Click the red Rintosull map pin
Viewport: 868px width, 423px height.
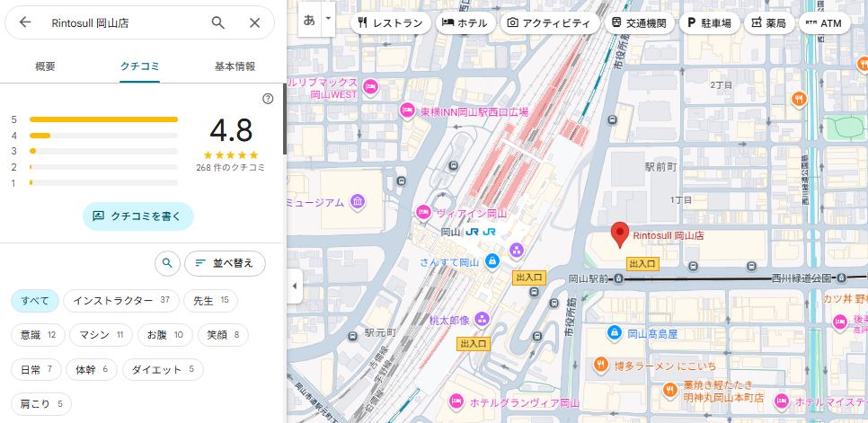pyautogui.click(x=619, y=234)
